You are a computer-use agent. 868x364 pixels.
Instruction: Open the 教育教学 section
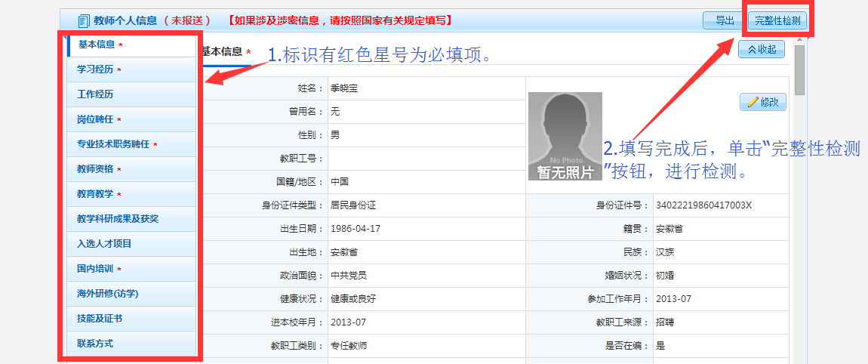point(95,194)
